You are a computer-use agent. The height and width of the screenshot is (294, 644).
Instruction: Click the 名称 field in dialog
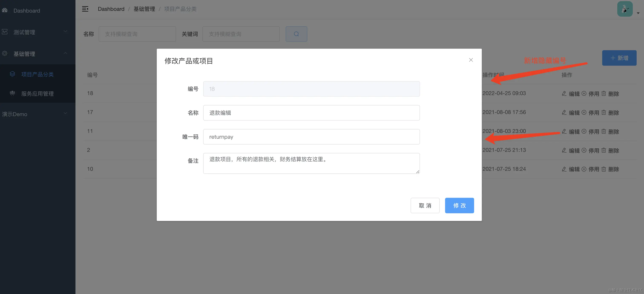tap(311, 113)
